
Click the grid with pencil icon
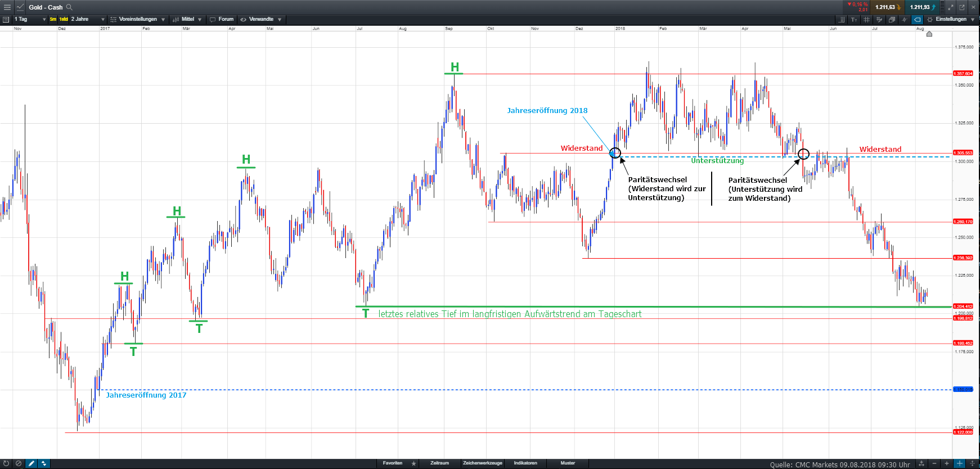[879, 19]
